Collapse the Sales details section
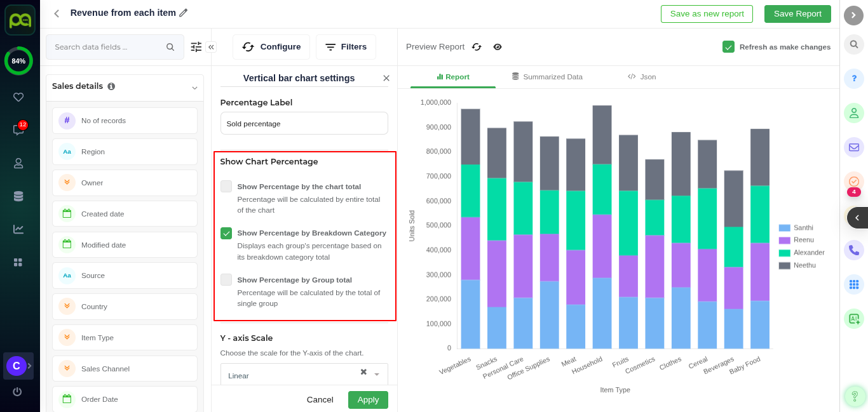The width and height of the screenshot is (868, 412). (194, 88)
